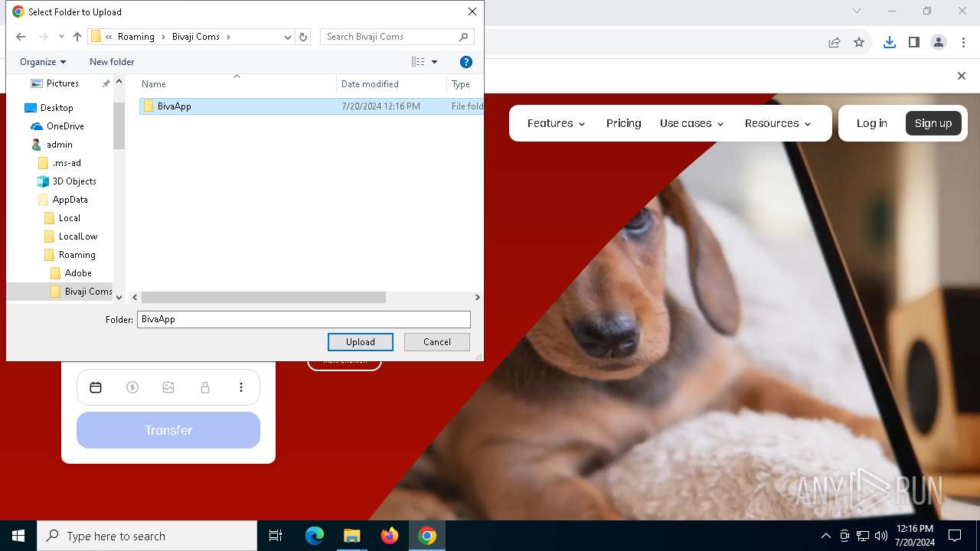
Task: Click Pricing in site navigation
Action: tap(624, 123)
